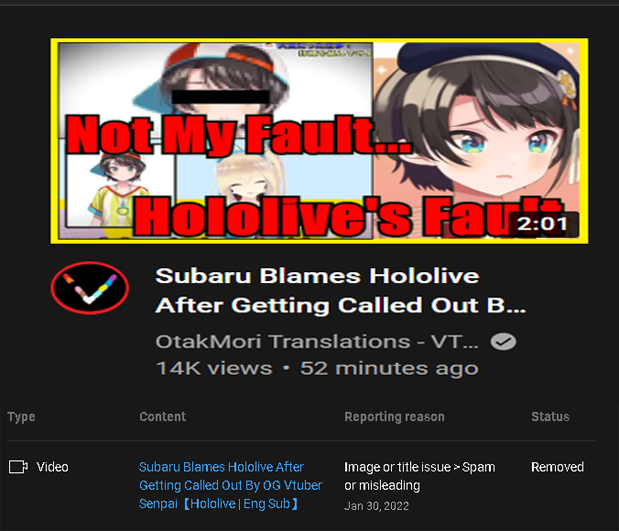Image resolution: width=619 pixels, height=531 pixels.
Task: Click the video camera type icon
Action: click(x=18, y=467)
